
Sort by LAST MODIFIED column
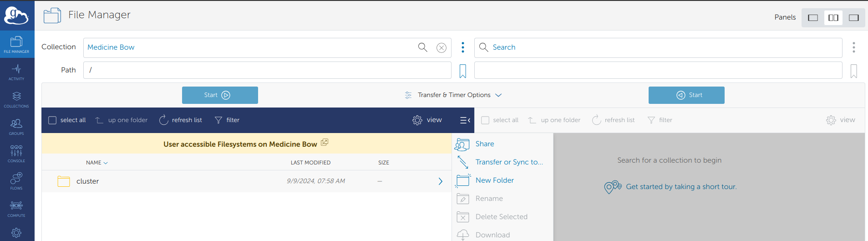pyautogui.click(x=310, y=163)
